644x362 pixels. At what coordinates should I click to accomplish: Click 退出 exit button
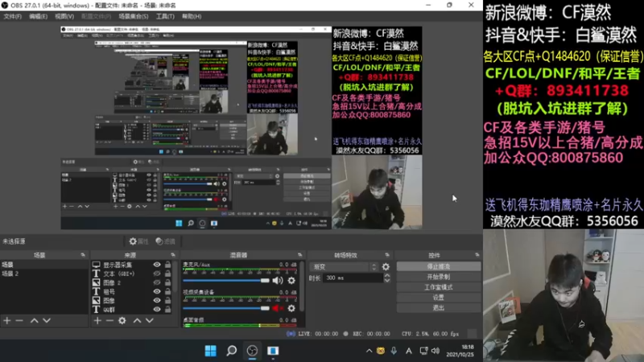pyautogui.click(x=438, y=308)
